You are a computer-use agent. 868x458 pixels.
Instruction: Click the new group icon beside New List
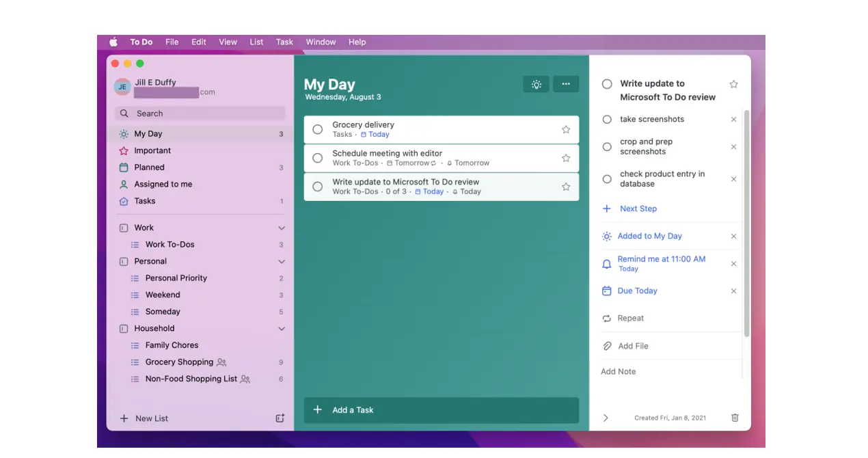[280, 418]
